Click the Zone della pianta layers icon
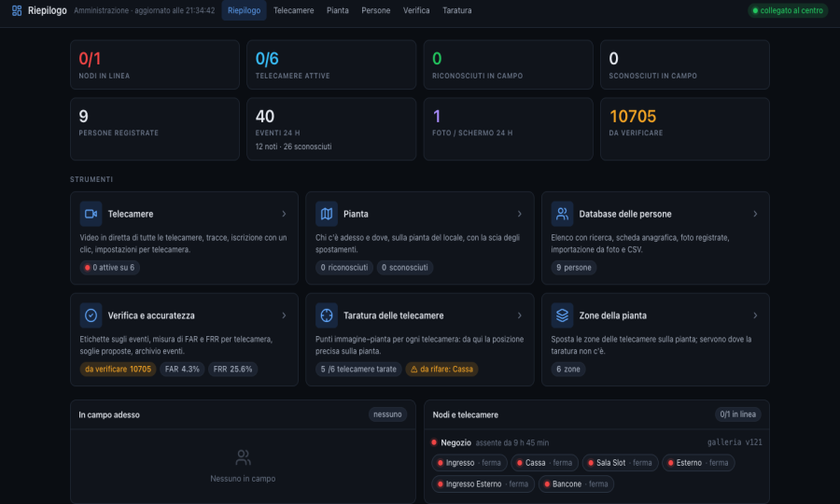 [x=562, y=315]
